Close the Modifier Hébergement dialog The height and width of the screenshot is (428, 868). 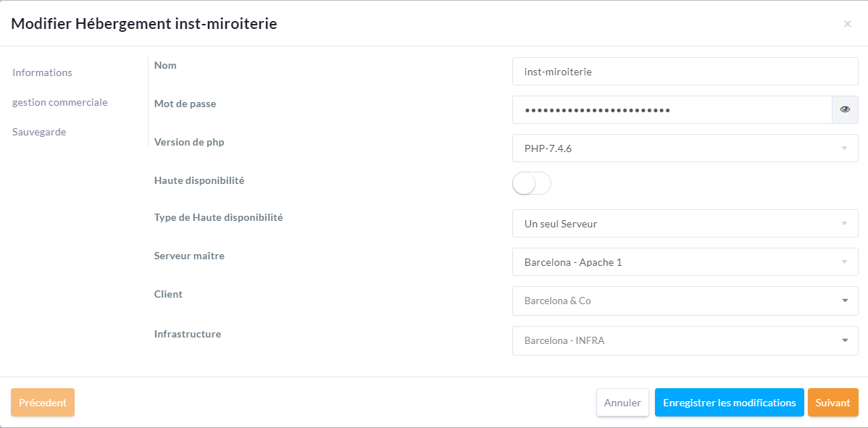pyautogui.click(x=847, y=24)
